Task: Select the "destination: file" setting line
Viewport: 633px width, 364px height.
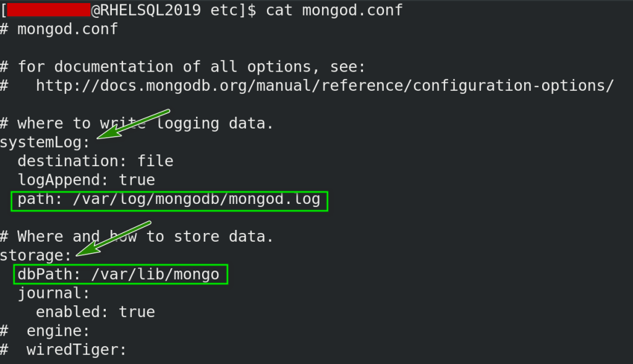Action: tap(95, 161)
